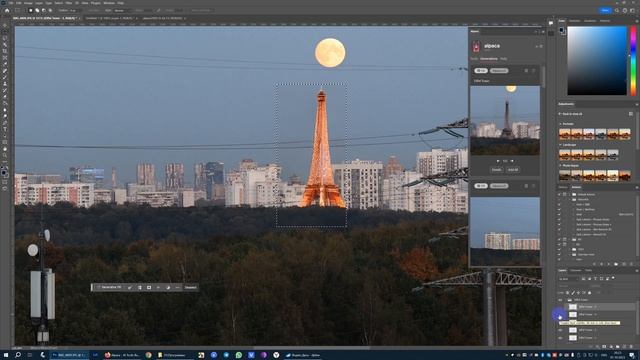Click Deselect on contextual task bar
This screenshot has height=360, width=640.
pyautogui.click(x=191, y=287)
